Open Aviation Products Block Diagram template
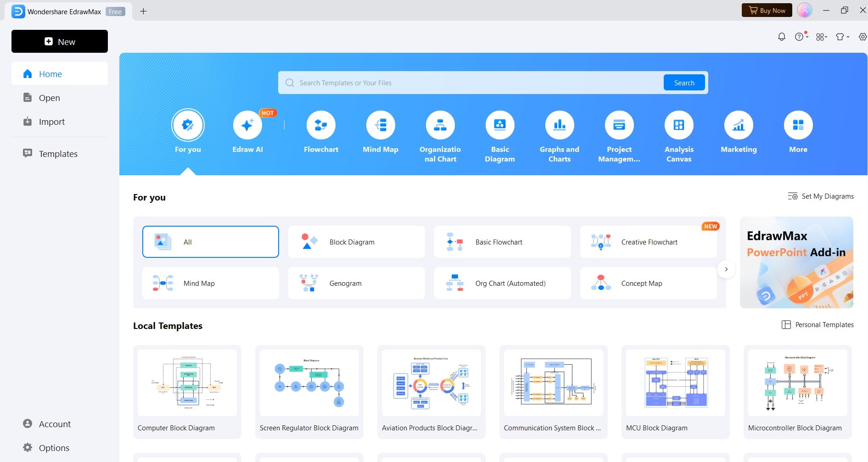 click(431, 392)
